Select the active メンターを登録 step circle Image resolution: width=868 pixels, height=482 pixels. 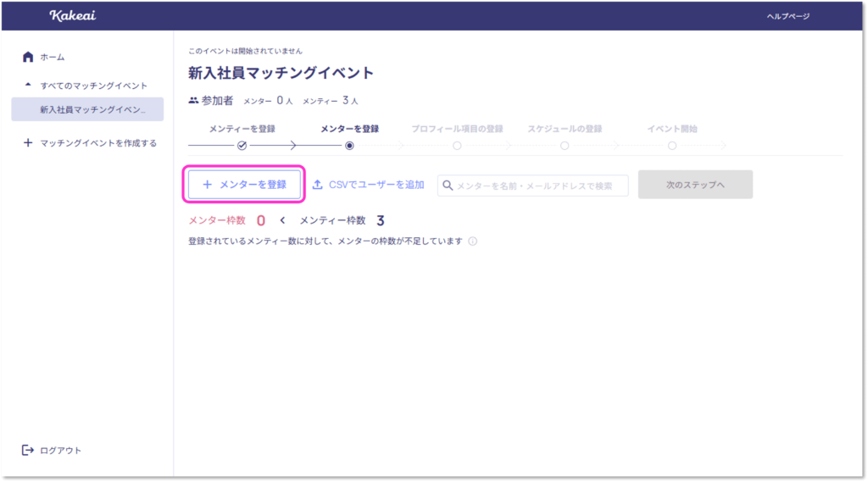point(349,146)
